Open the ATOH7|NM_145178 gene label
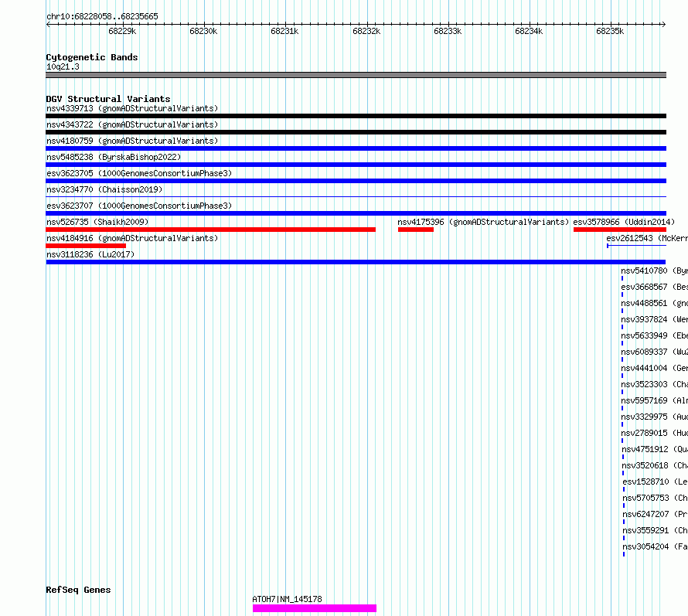This screenshot has height=616, width=688. [x=287, y=599]
